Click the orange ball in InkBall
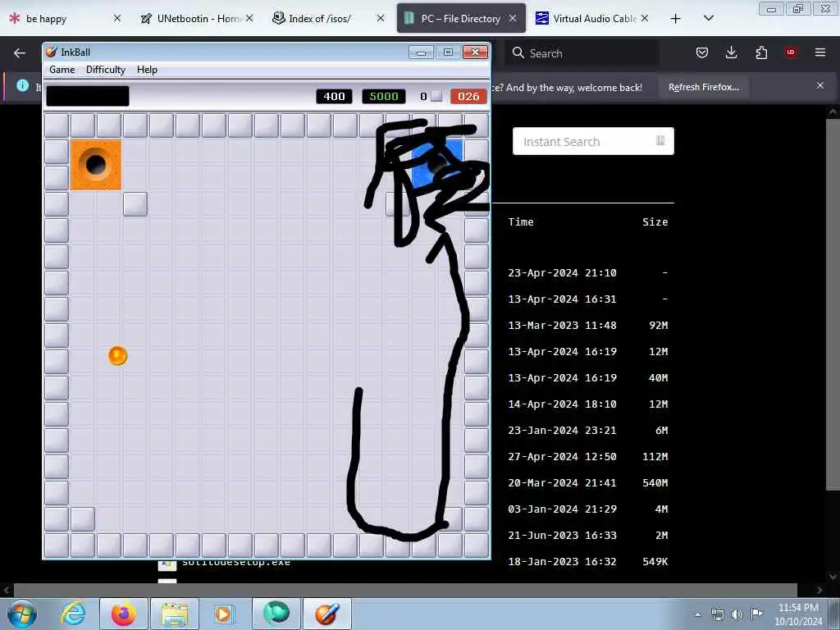Image resolution: width=840 pixels, height=630 pixels. click(x=118, y=356)
